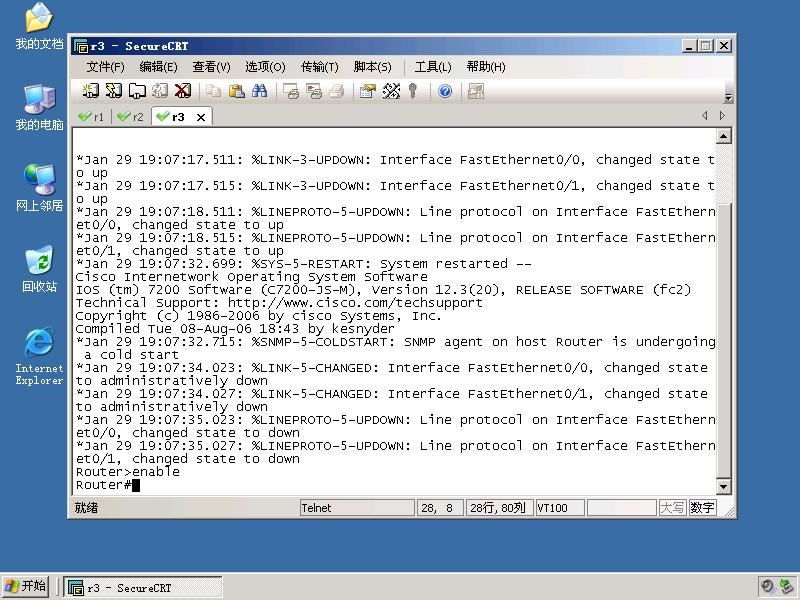Open the 帮助(H) menu
Image resolution: width=800 pixels, height=600 pixels.
[486, 67]
